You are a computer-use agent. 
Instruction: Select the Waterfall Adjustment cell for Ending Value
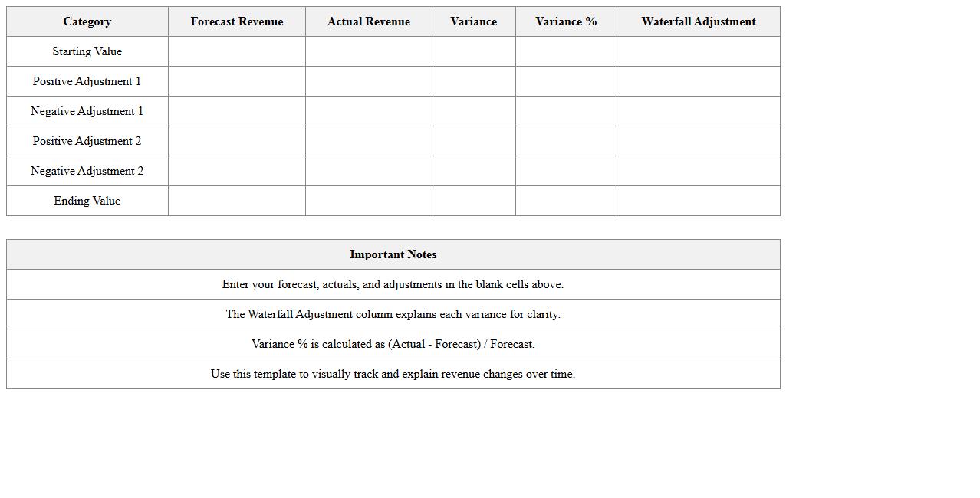click(699, 201)
